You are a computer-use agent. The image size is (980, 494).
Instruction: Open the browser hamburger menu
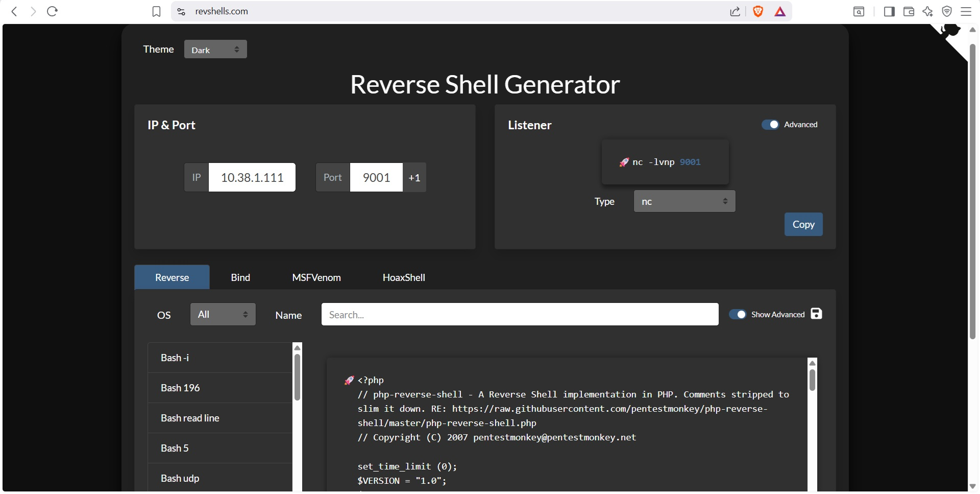coord(966,11)
